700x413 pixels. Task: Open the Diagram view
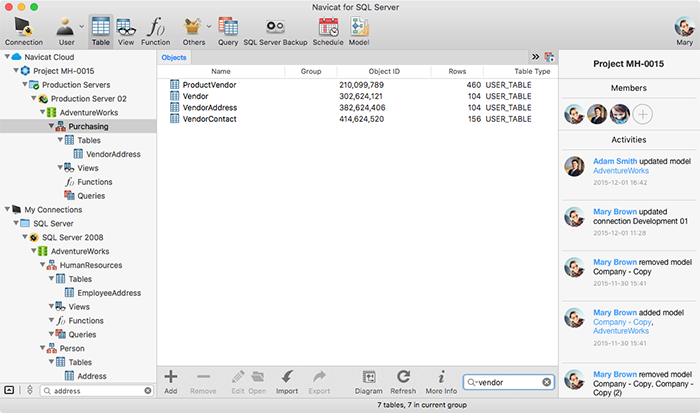[369, 382]
